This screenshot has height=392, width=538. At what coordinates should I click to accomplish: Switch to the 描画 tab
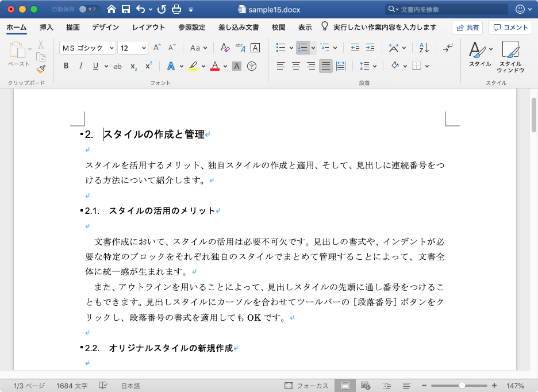click(x=73, y=28)
